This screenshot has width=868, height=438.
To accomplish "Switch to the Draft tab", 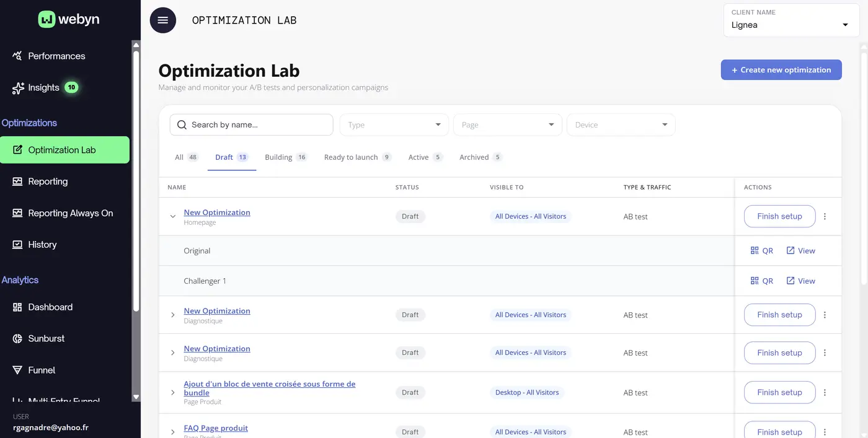I will pos(232,157).
